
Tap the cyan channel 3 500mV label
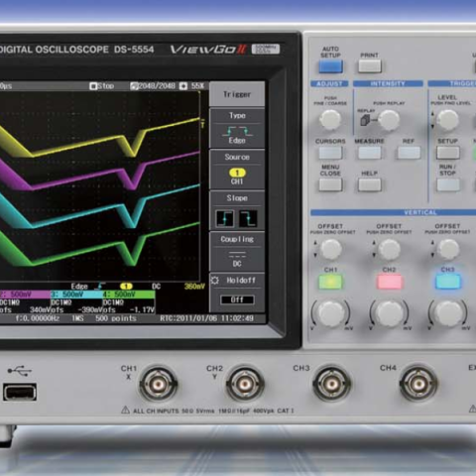coord(76,295)
